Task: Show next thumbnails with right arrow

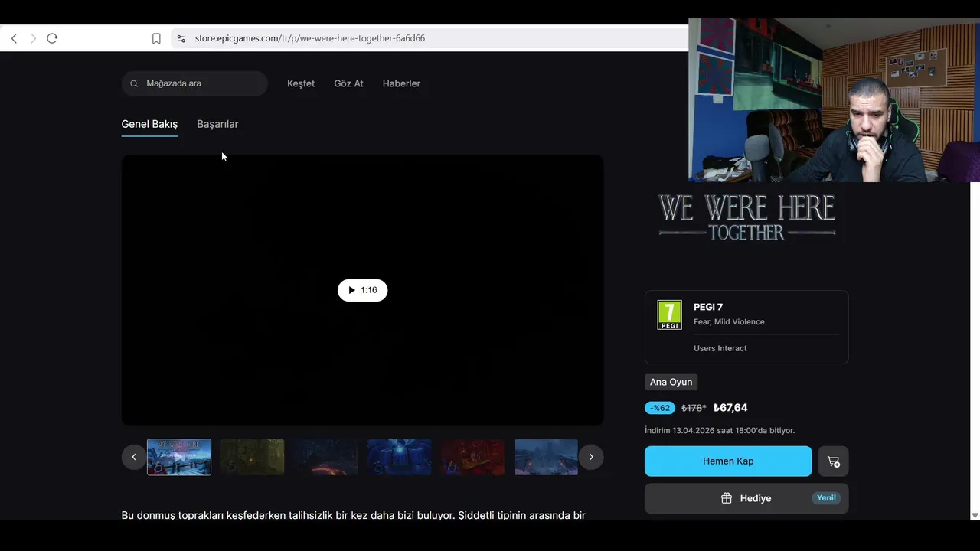Action: tap(591, 457)
